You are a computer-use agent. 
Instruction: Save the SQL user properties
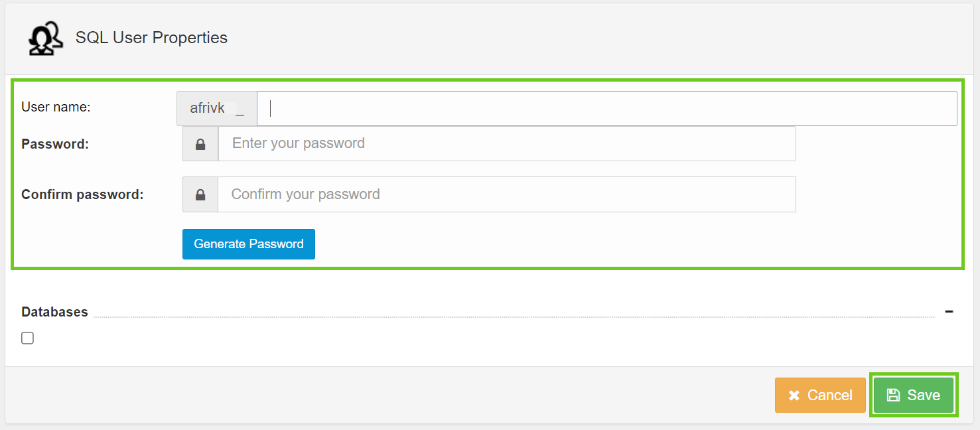coord(913,395)
